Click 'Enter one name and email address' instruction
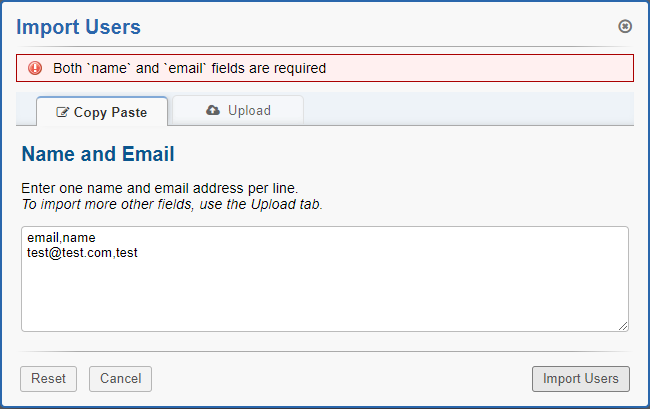Screen dimensions: 650x409 tap(159, 188)
